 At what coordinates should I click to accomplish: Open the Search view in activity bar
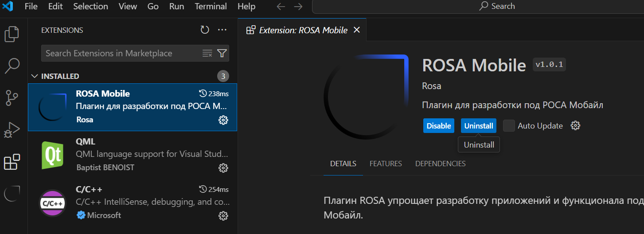pos(12,66)
